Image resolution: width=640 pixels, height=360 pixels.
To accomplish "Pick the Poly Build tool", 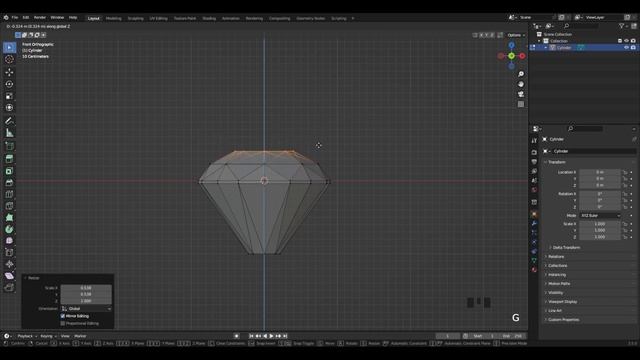I will 9,218.
